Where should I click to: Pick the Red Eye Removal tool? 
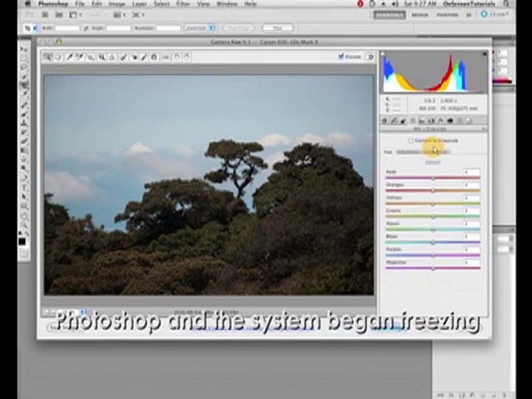(135, 57)
